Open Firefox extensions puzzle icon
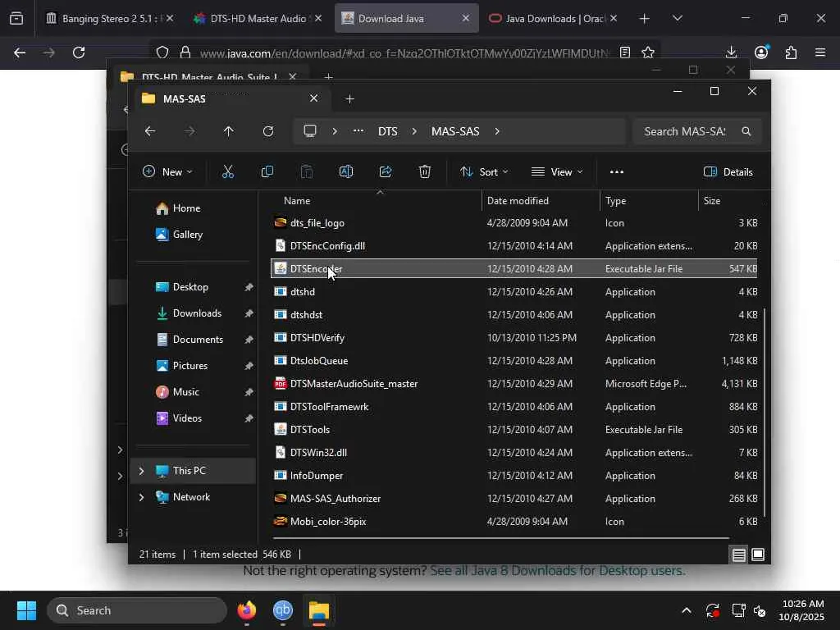 click(791, 52)
